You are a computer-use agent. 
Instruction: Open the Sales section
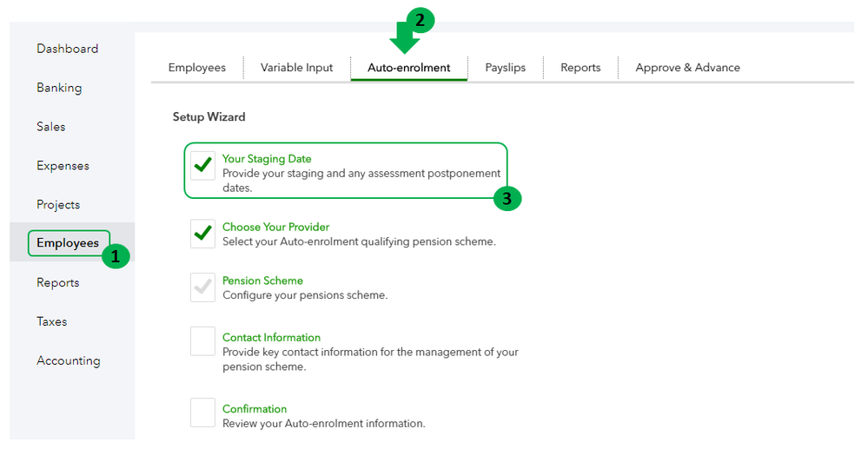(x=50, y=127)
